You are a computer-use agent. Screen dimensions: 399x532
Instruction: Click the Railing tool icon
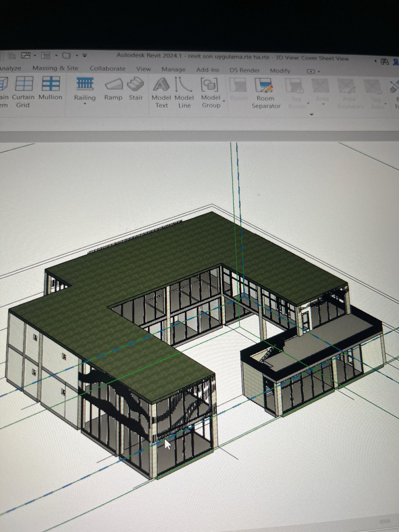tap(85, 84)
